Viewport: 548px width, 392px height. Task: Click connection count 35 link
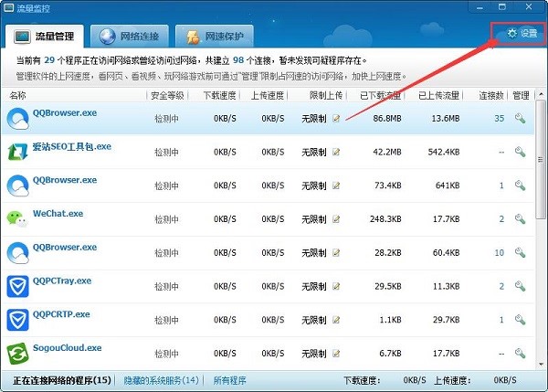tap(500, 119)
